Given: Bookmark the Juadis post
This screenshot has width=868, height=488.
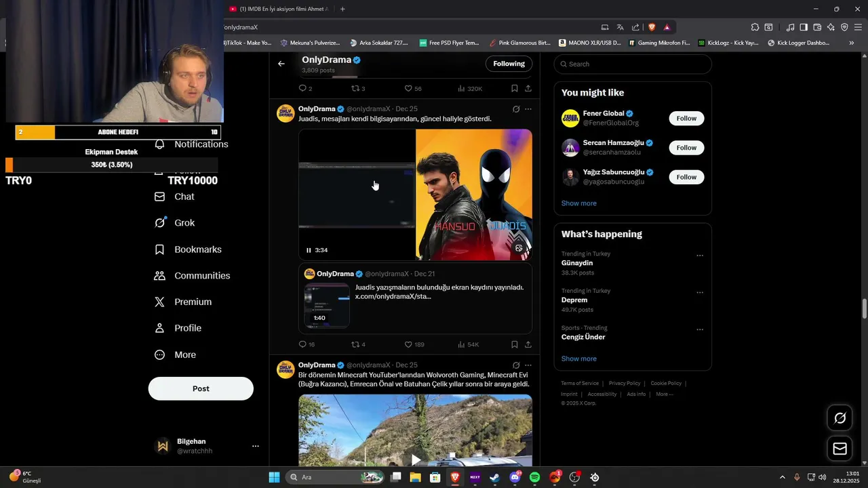Looking at the screenshot, I should (515, 344).
